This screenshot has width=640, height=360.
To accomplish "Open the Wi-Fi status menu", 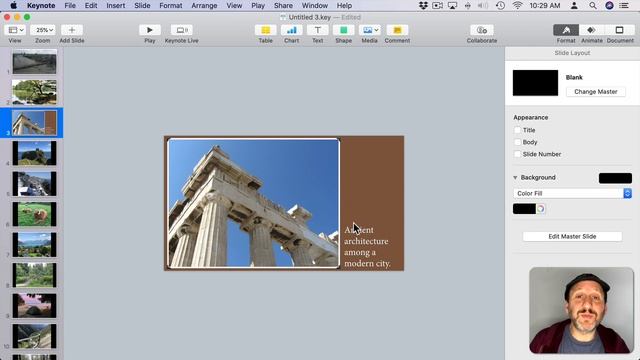I will click(518, 5).
